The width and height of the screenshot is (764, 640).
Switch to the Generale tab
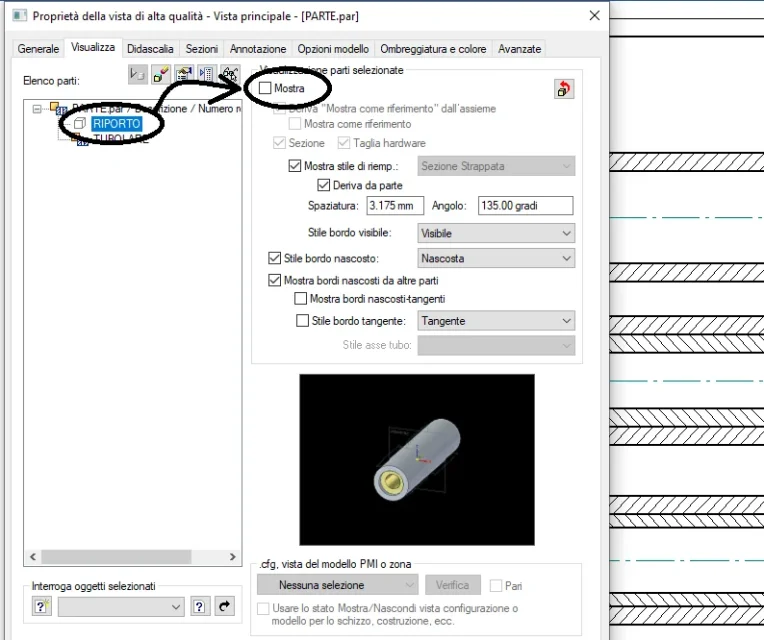[38, 49]
